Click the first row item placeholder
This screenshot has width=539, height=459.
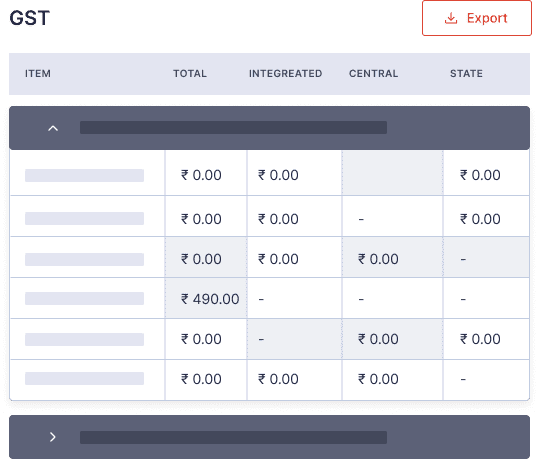[x=84, y=175]
